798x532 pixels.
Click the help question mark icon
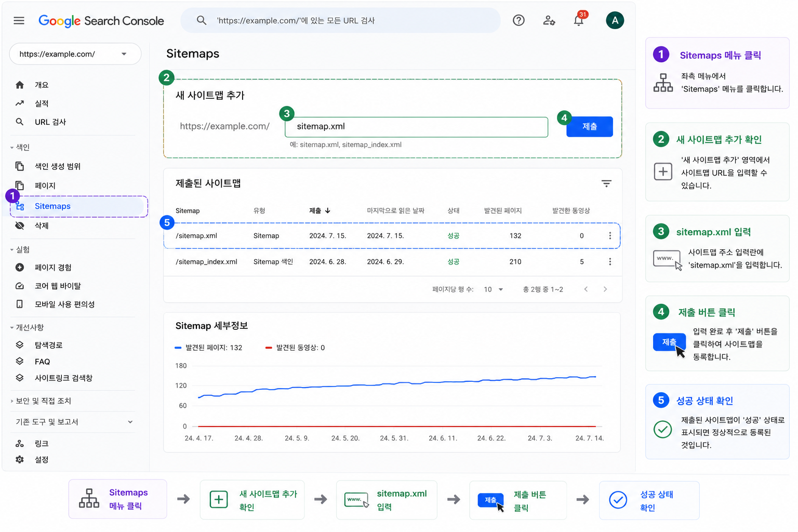[518, 20]
